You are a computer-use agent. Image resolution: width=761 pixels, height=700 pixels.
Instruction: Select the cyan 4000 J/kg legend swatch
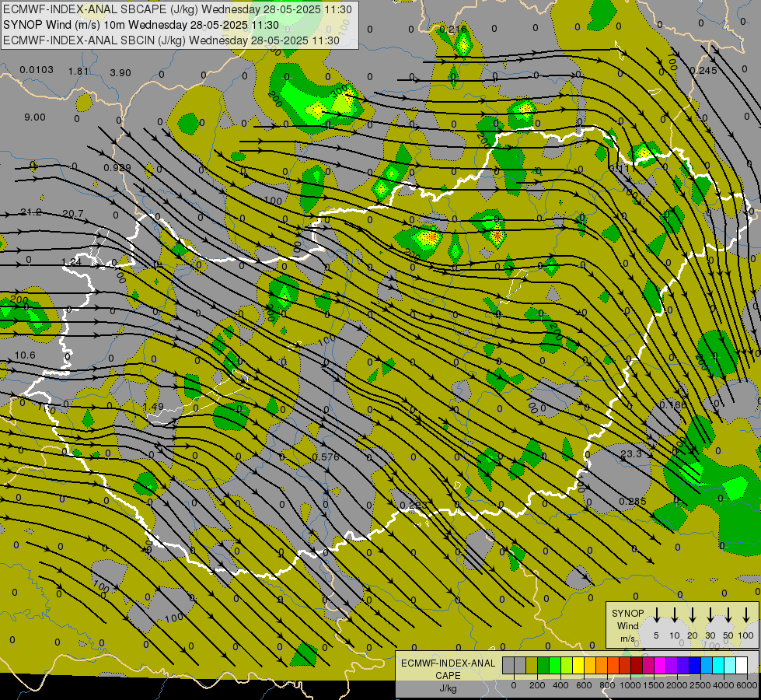(718, 666)
